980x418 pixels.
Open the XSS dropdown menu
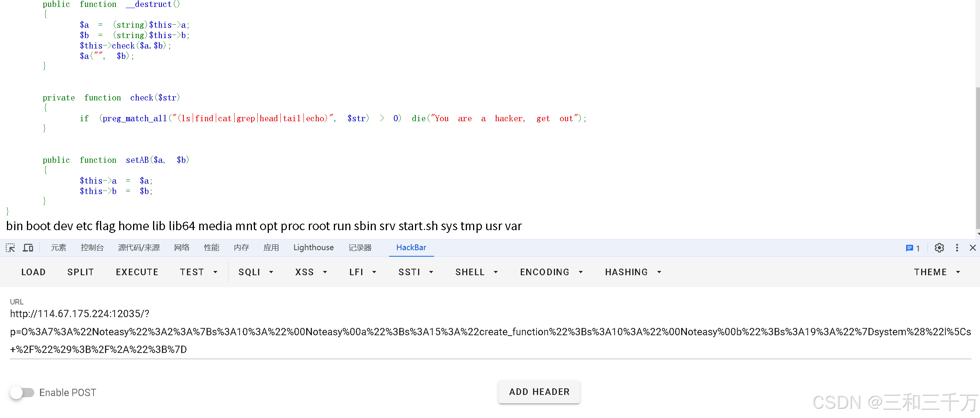311,272
